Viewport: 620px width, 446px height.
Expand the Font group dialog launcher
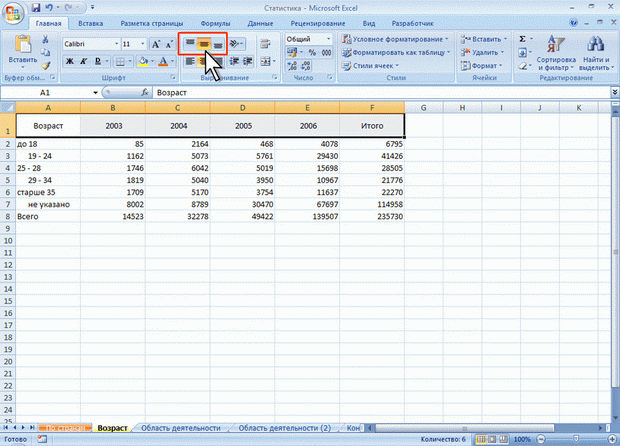point(173,77)
